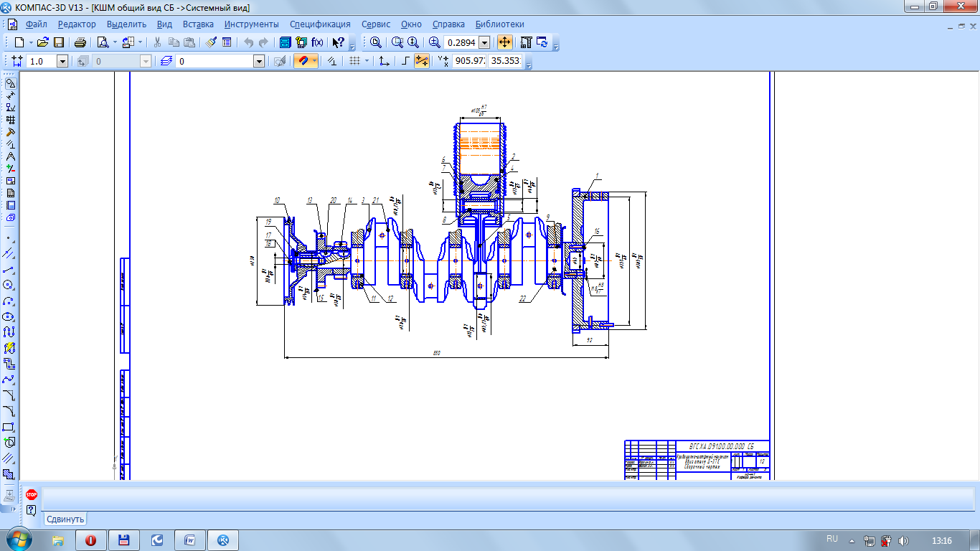Click the RU language indicator
The height and width of the screenshot is (551, 980).
pyautogui.click(x=832, y=539)
